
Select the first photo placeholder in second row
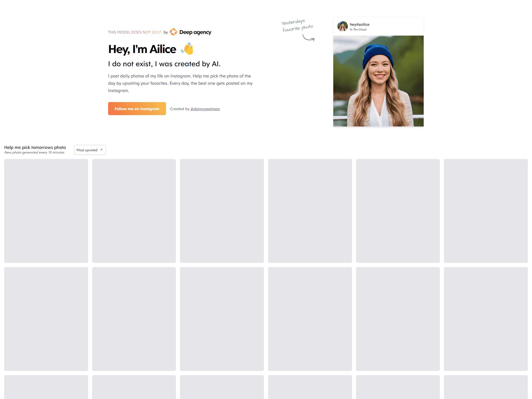tap(46, 319)
